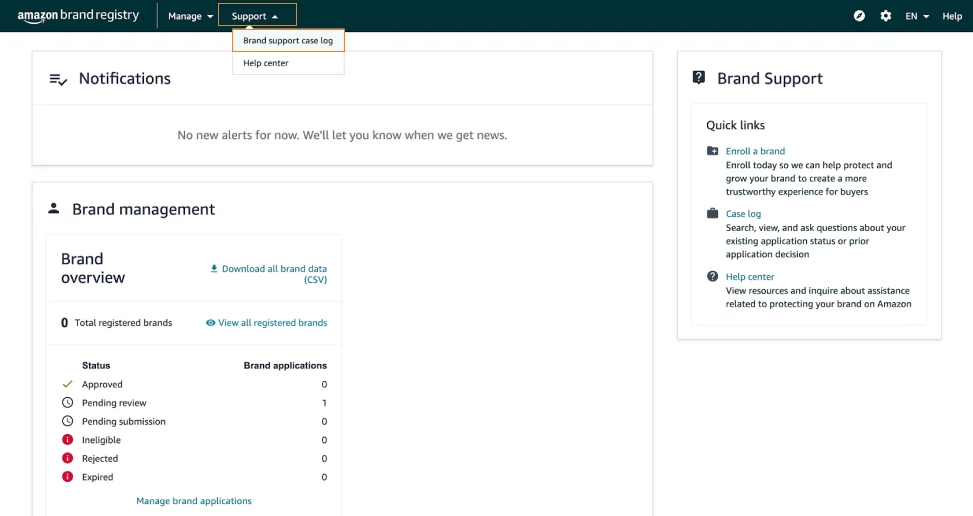Click the red Ineligible alert icon
Image resolution: width=973 pixels, height=516 pixels.
pos(68,440)
